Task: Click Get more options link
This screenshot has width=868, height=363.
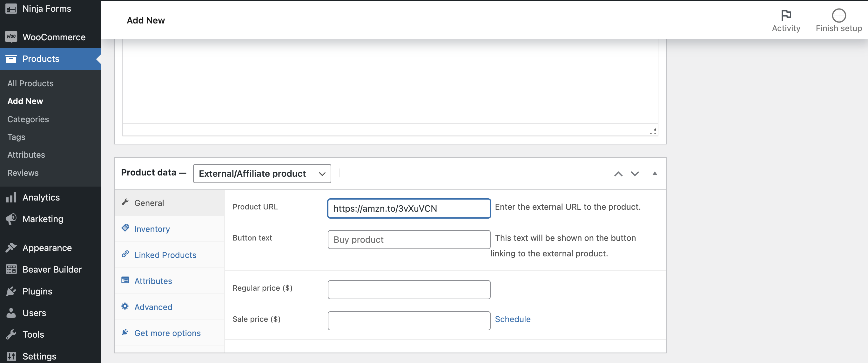Action: (167, 332)
